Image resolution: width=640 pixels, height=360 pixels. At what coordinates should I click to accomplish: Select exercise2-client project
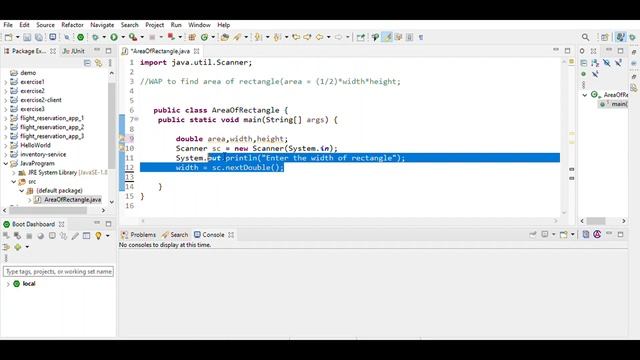(41, 100)
